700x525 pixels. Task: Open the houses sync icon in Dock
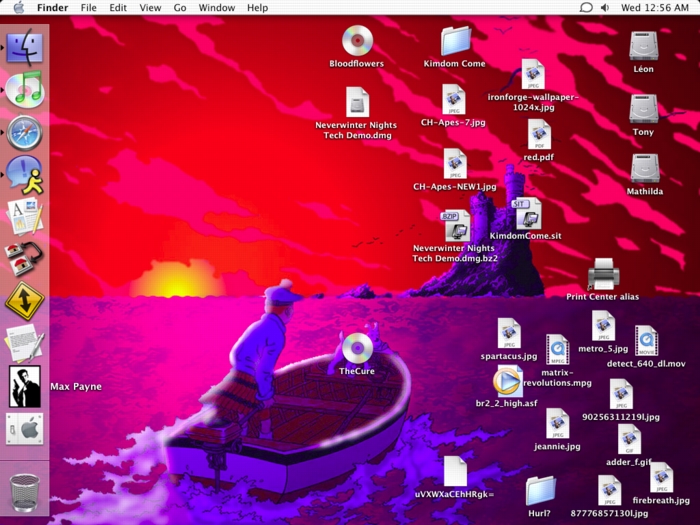pos(24,258)
